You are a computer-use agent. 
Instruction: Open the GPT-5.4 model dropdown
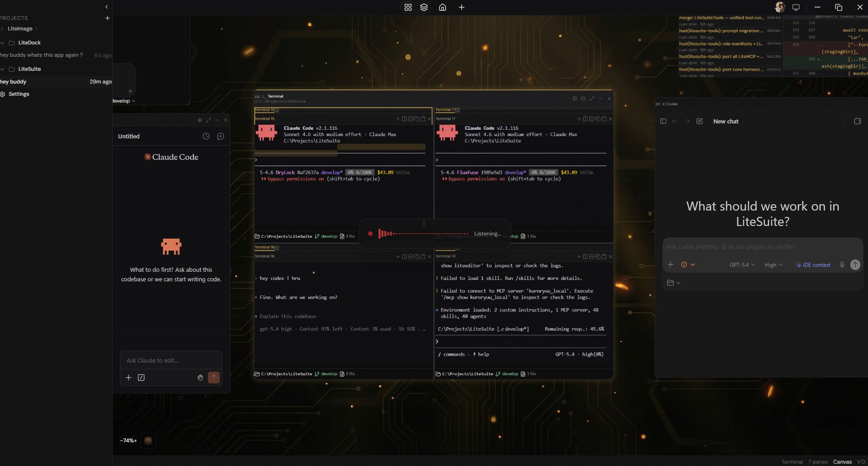(x=742, y=265)
